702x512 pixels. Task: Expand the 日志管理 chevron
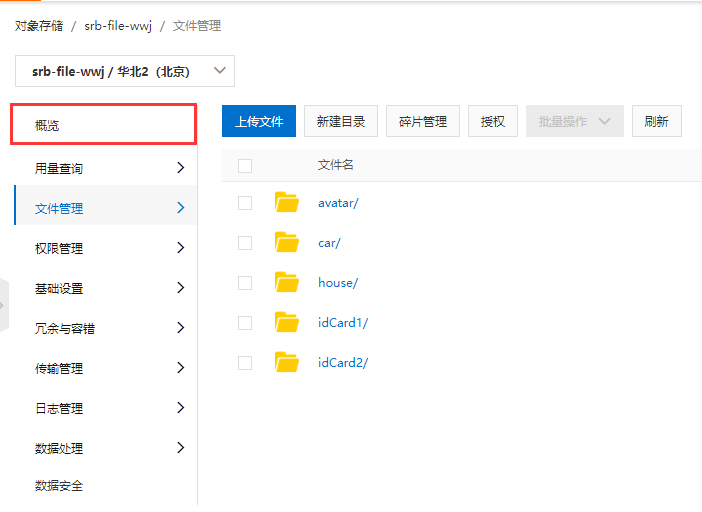point(180,408)
